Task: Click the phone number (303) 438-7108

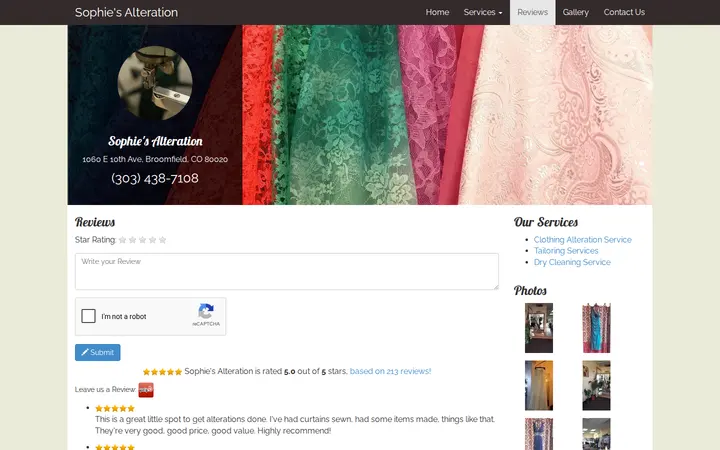Action: (155, 178)
